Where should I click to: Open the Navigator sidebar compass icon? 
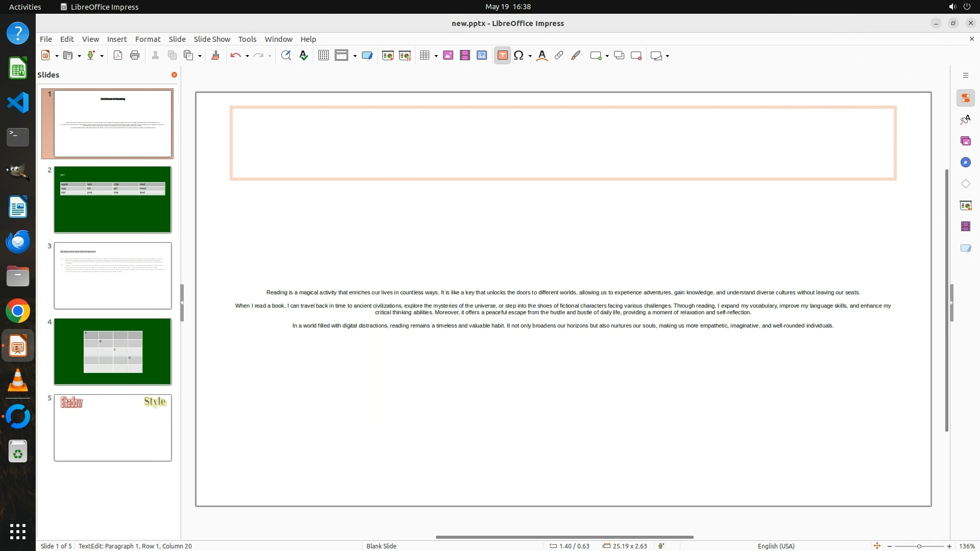click(x=965, y=162)
